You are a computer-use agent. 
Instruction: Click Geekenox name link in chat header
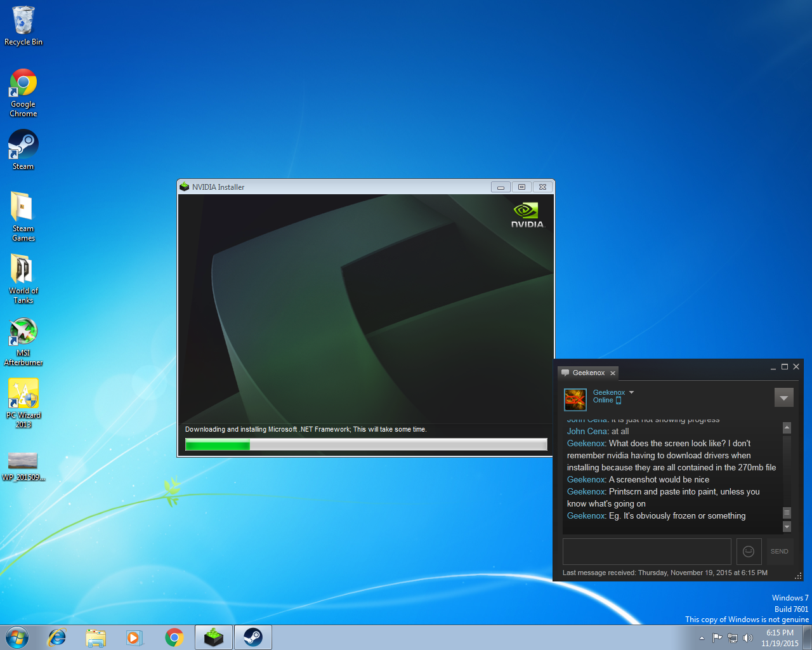(x=609, y=392)
